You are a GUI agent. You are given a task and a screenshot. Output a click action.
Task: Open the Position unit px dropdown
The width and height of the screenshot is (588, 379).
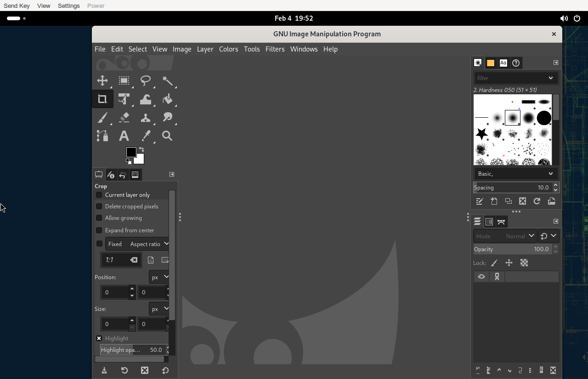[x=159, y=277]
